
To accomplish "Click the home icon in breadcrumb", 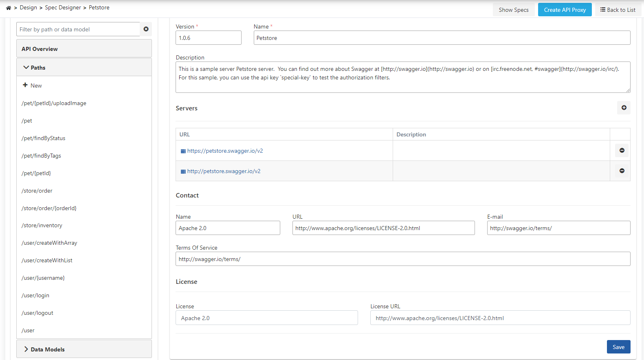I will point(9,8).
